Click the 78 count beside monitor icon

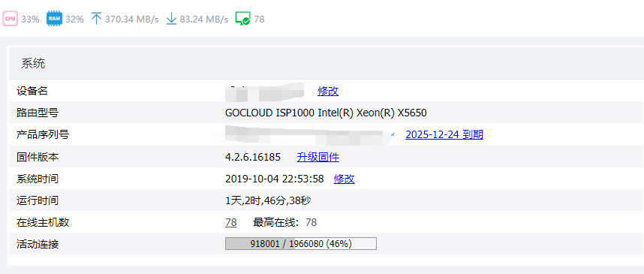(x=259, y=20)
